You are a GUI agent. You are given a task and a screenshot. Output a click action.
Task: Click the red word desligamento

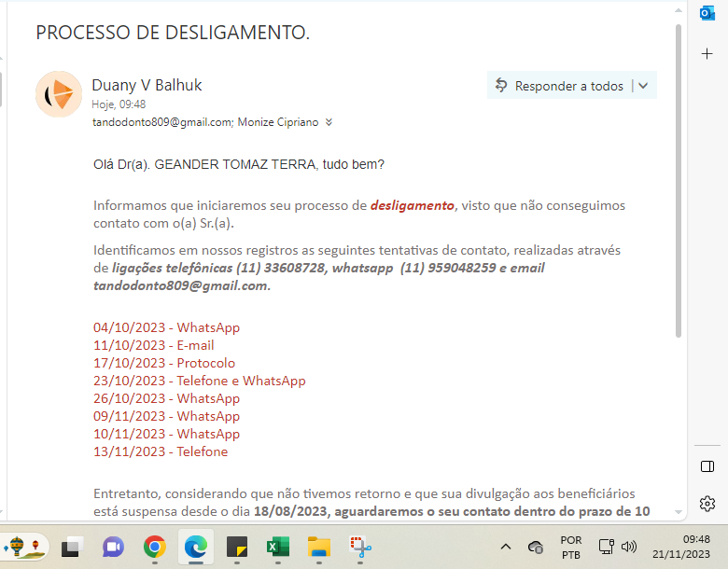point(413,205)
